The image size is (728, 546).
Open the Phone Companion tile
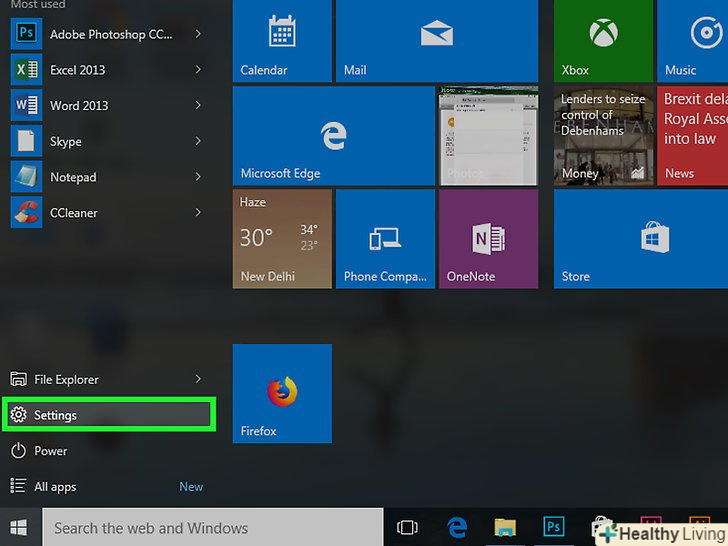click(385, 239)
